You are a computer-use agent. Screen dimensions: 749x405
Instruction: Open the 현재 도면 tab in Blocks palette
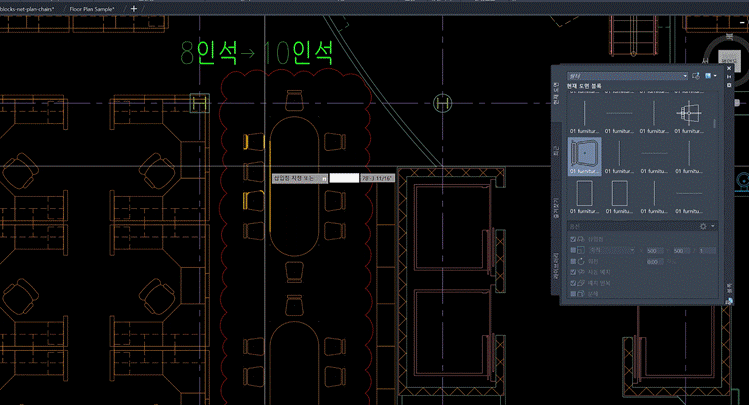[x=556, y=94]
